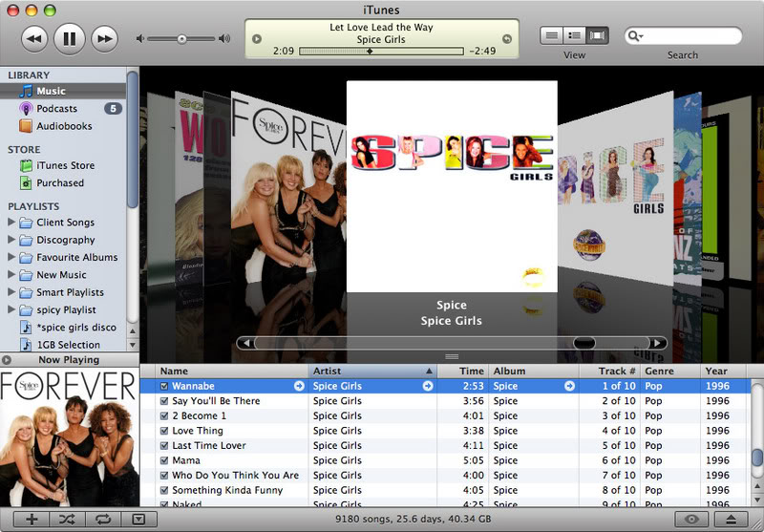Uncheck the Last Time Lover checkbox

(x=164, y=446)
